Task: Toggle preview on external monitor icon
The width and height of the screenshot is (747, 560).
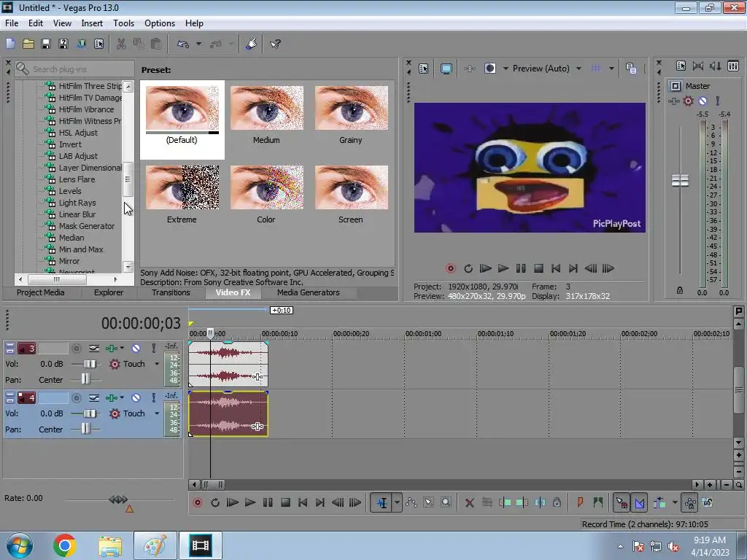Action: [x=446, y=69]
